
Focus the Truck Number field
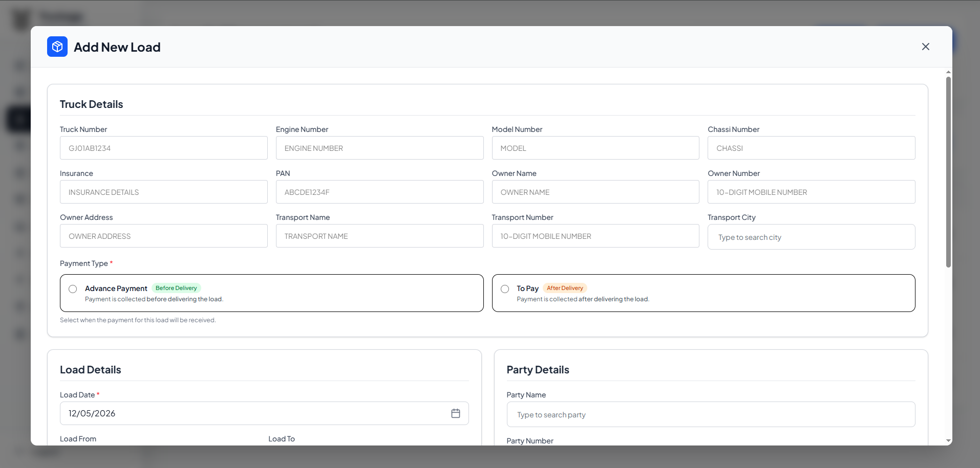pos(164,148)
